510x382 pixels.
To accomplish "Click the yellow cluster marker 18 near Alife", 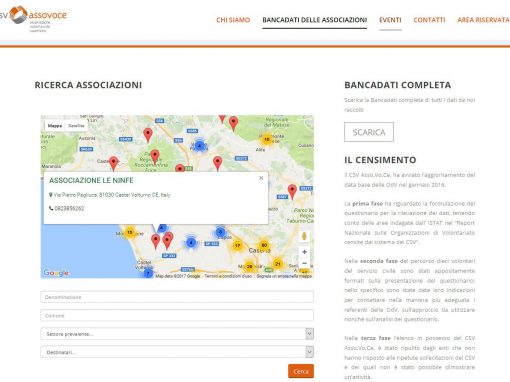I will (x=267, y=139).
